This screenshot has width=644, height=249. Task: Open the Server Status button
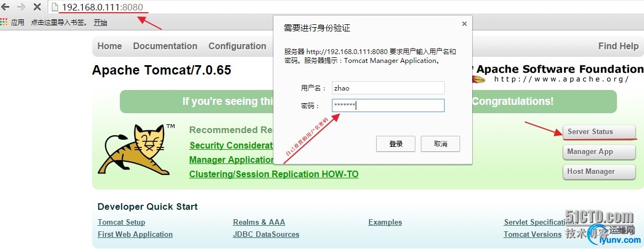coord(599,132)
